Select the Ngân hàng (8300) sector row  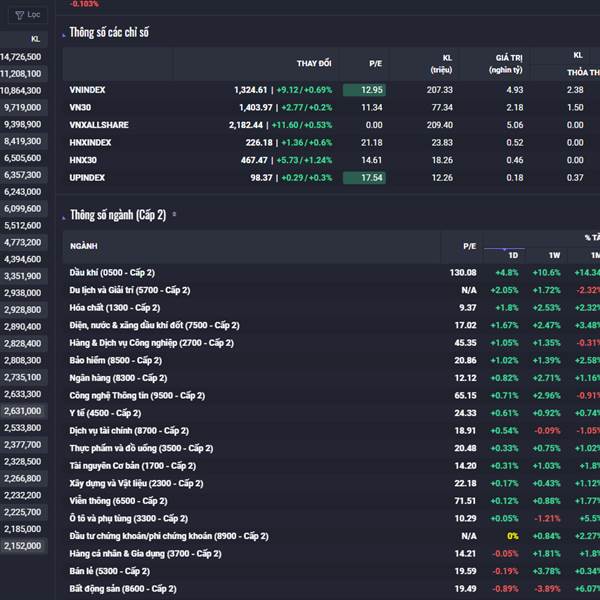click(x=331, y=378)
